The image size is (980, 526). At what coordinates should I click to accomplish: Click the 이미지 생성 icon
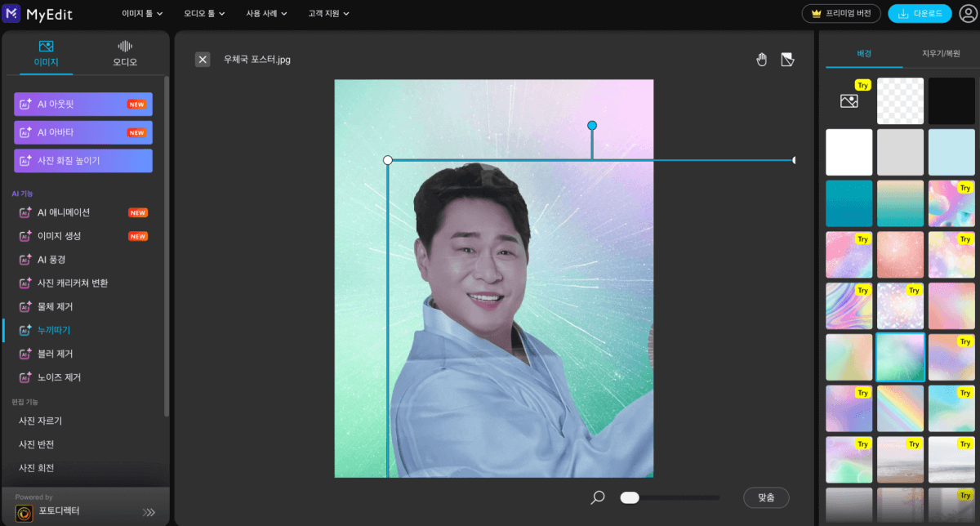click(x=25, y=236)
